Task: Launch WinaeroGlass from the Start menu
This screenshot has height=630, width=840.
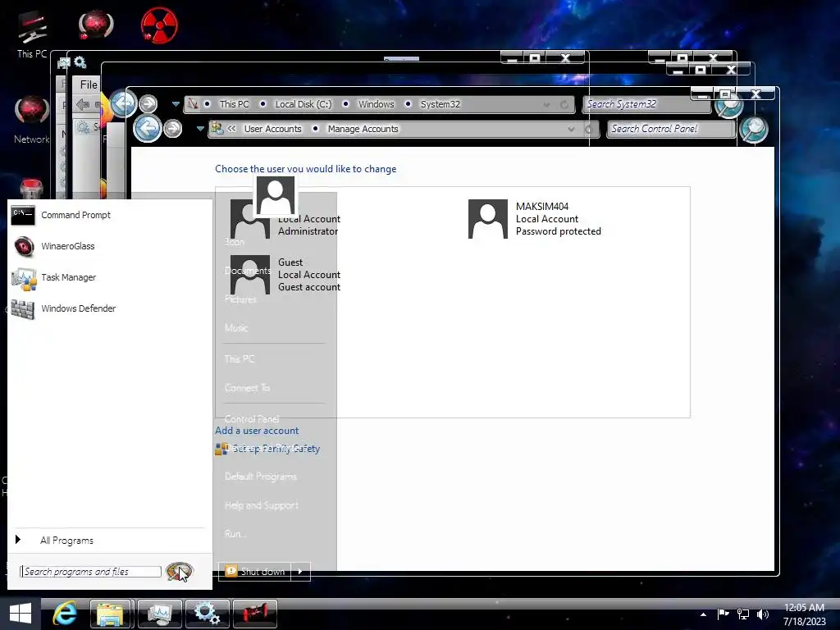Action: pyautogui.click(x=53, y=246)
